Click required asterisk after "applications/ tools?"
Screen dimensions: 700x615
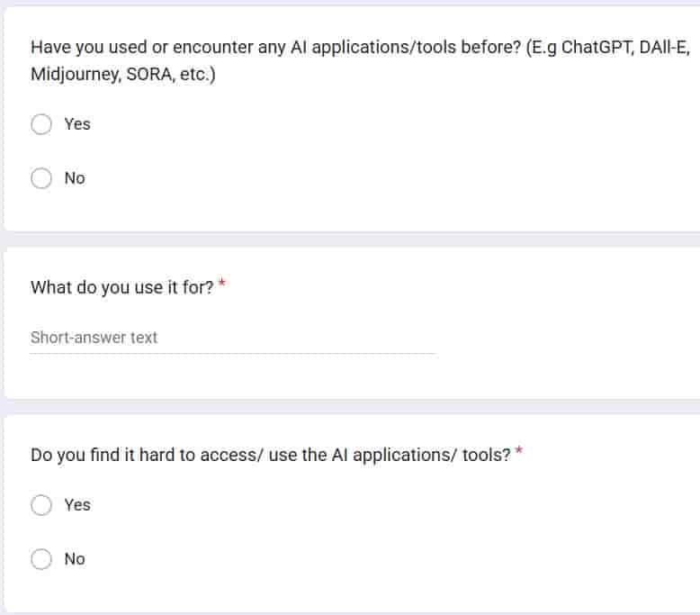[519, 453]
